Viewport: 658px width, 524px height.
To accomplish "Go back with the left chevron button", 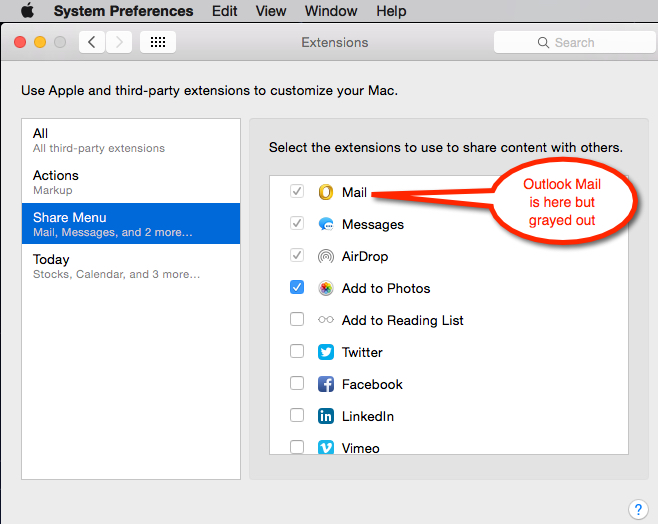I will pyautogui.click(x=92, y=42).
